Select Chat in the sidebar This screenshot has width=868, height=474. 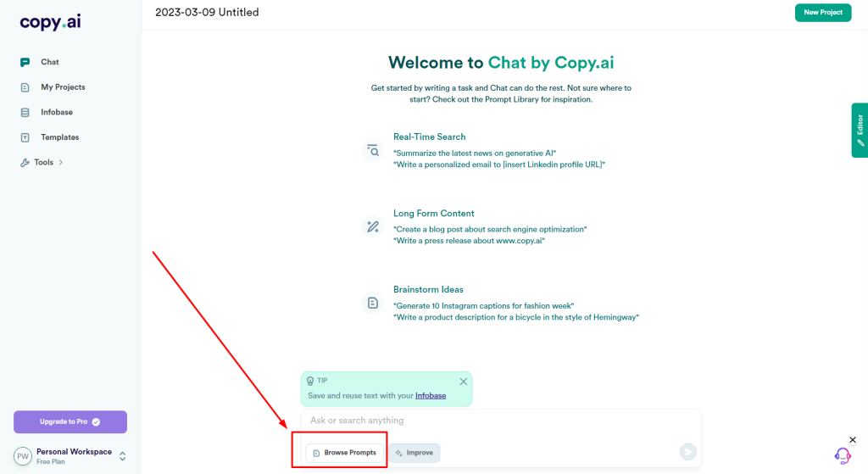tap(50, 62)
